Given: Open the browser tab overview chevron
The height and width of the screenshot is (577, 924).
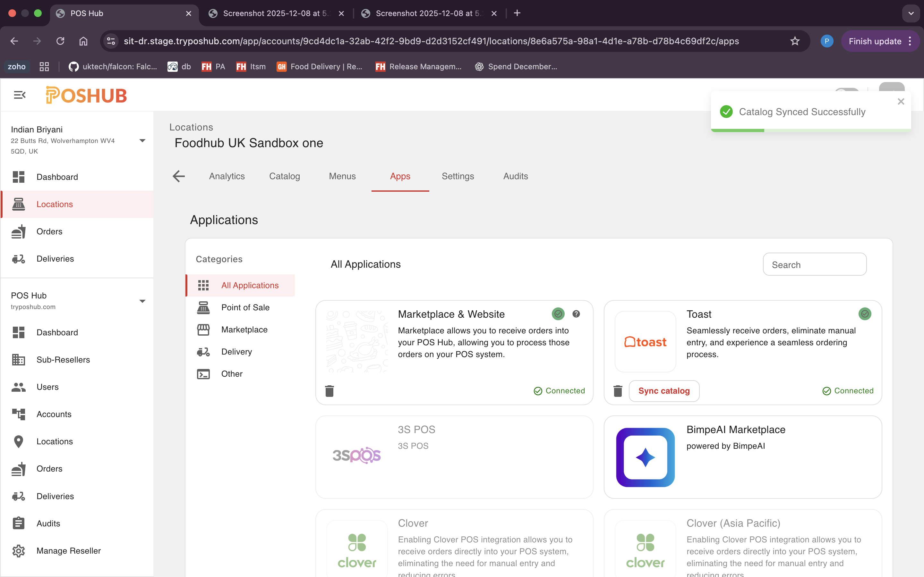Looking at the screenshot, I should pyautogui.click(x=911, y=13).
